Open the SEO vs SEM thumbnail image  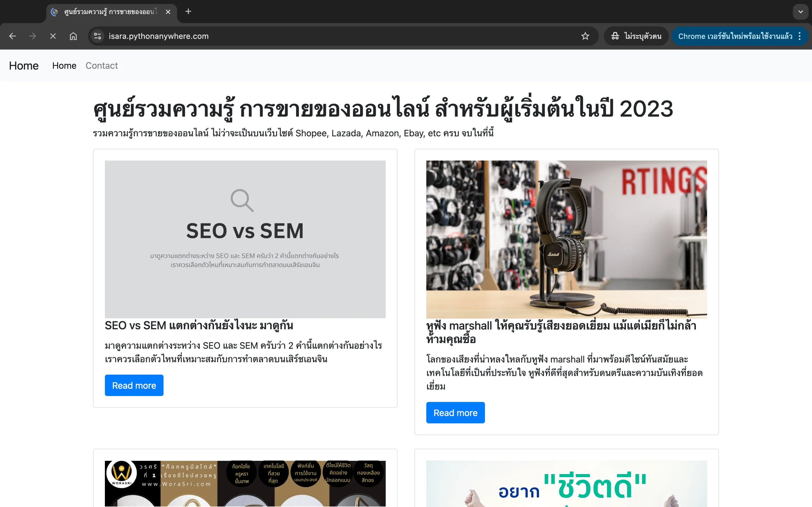click(245, 239)
